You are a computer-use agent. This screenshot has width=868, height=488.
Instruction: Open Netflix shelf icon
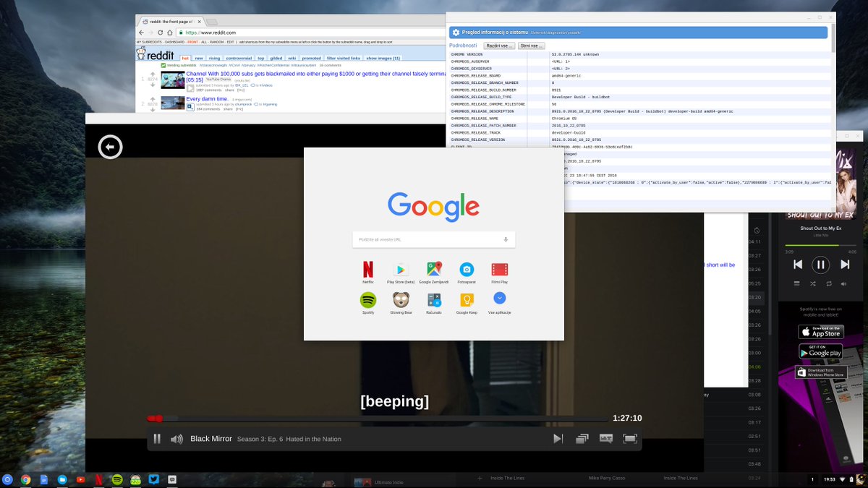pos(98,479)
